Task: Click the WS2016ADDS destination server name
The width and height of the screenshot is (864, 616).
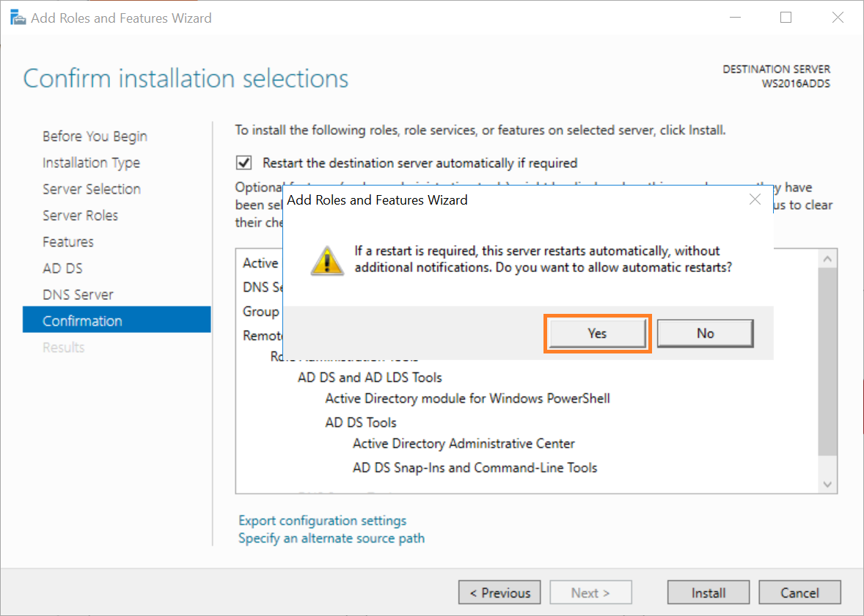Action: (796, 84)
